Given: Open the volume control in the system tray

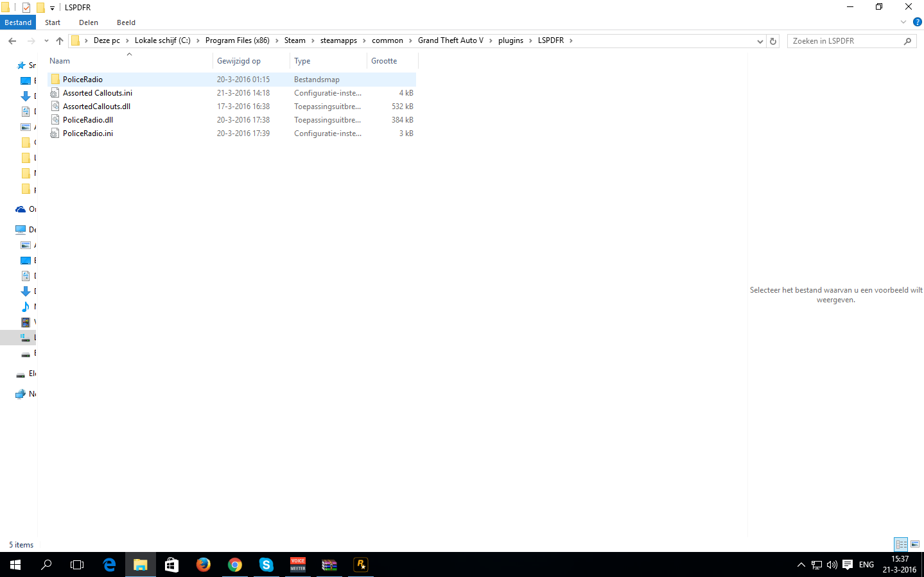Looking at the screenshot, I should click(x=832, y=565).
